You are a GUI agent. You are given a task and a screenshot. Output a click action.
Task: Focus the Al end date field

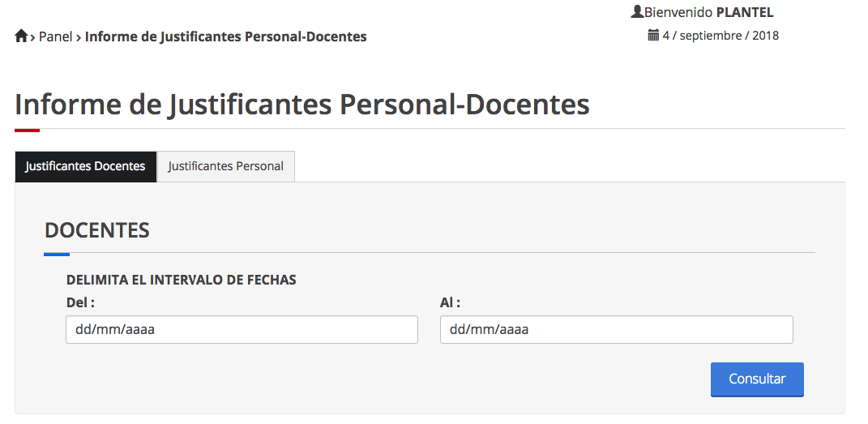[616, 330]
